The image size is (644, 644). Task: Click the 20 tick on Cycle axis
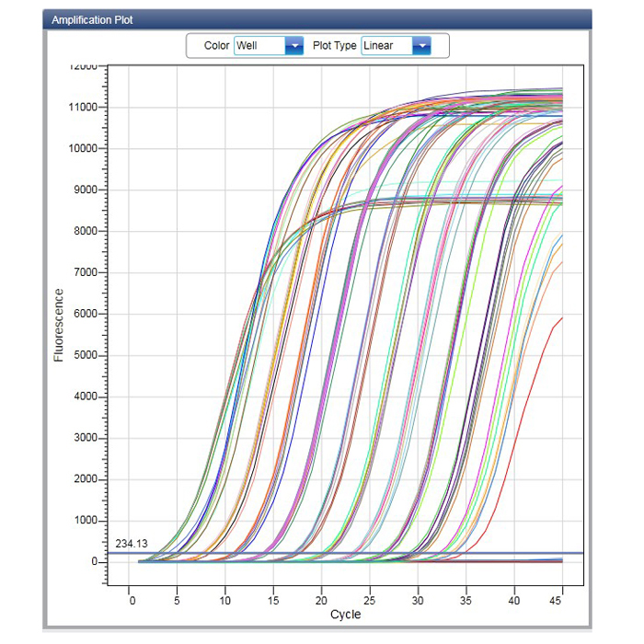(322, 599)
